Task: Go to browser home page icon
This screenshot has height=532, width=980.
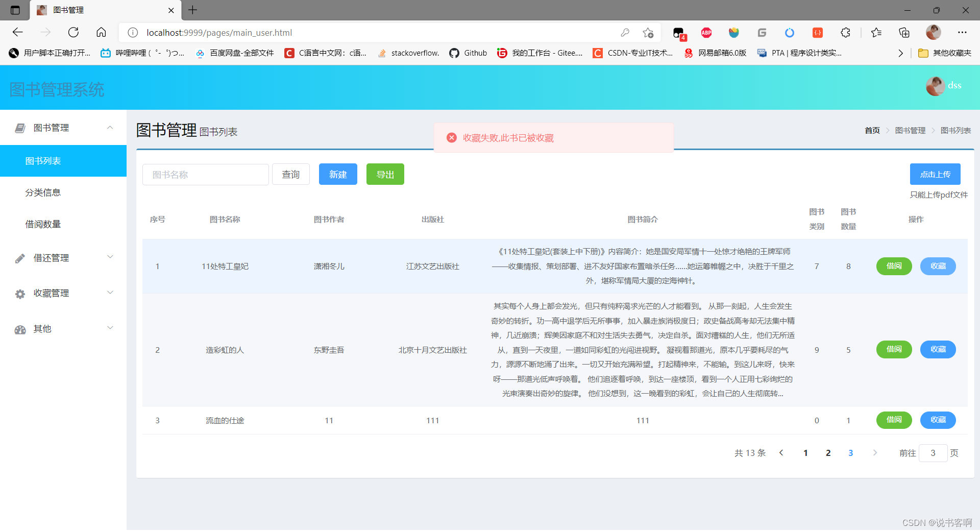Action: click(101, 33)
